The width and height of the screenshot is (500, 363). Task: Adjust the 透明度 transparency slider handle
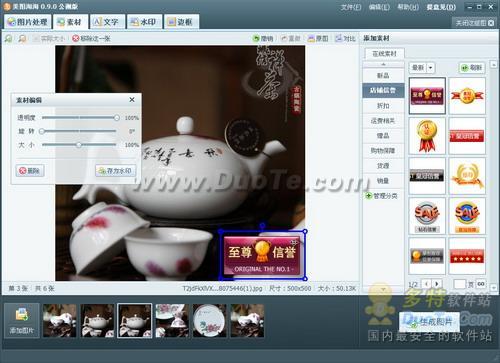[x=116, y=118]
